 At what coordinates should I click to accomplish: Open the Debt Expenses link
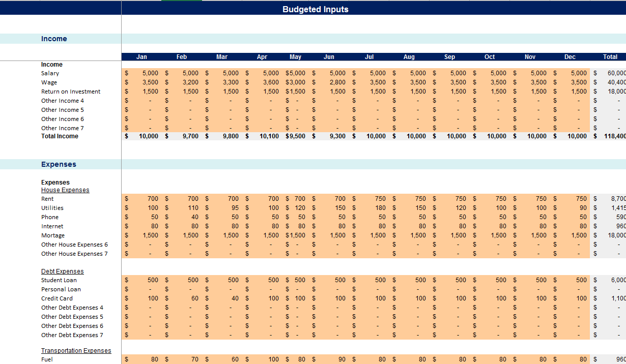[62, 271]
